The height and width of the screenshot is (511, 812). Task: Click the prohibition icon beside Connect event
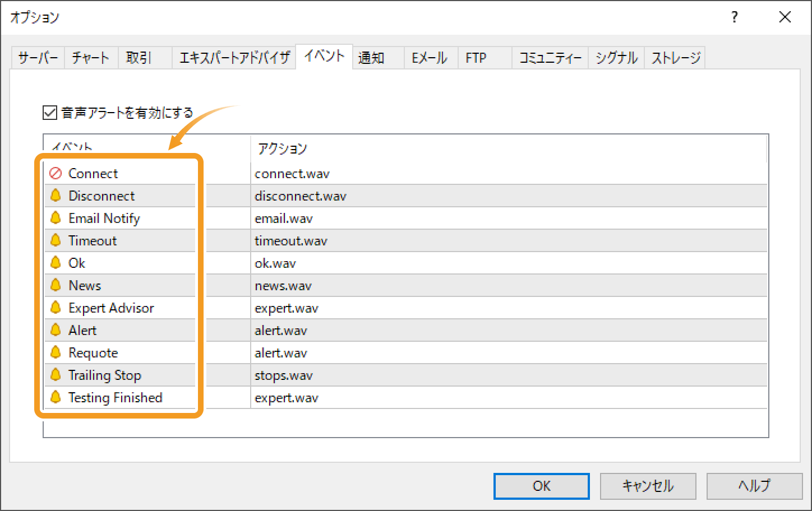click(56, 173)
